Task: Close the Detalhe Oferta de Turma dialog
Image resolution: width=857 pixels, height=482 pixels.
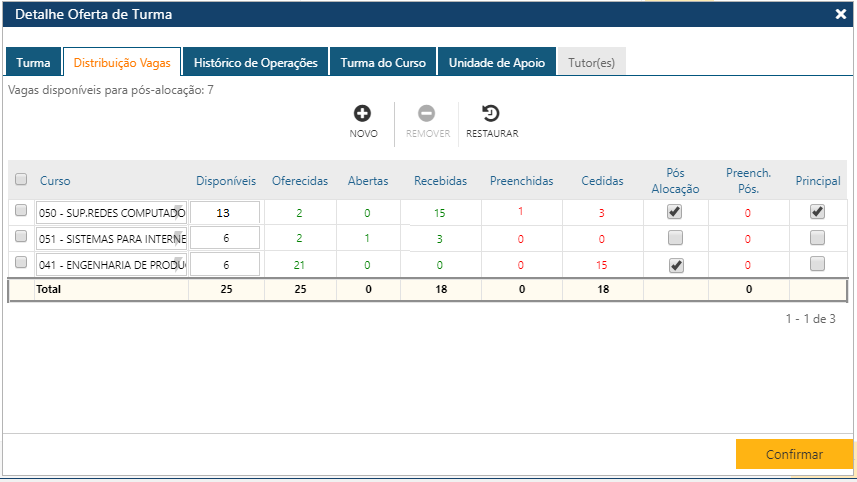Action: (840, 14)
